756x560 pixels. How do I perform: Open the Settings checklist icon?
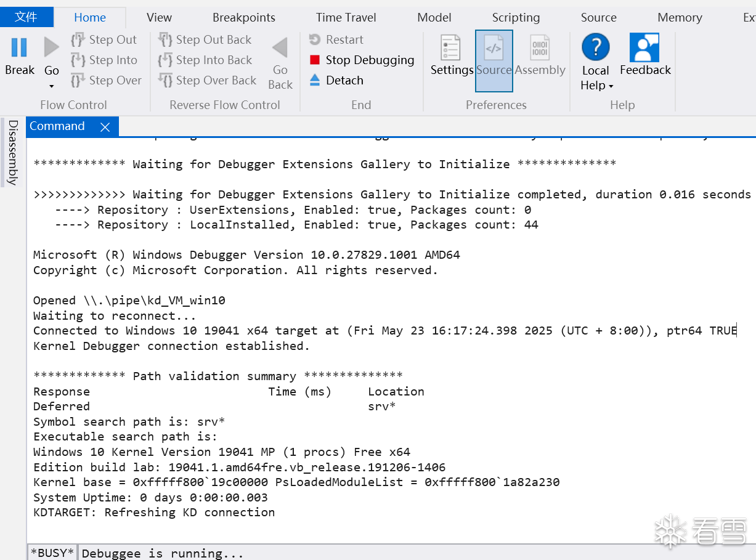click(x=451, y=48)
